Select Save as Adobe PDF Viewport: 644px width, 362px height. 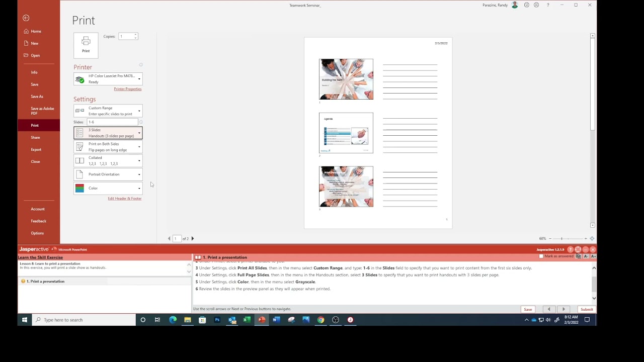42,111
